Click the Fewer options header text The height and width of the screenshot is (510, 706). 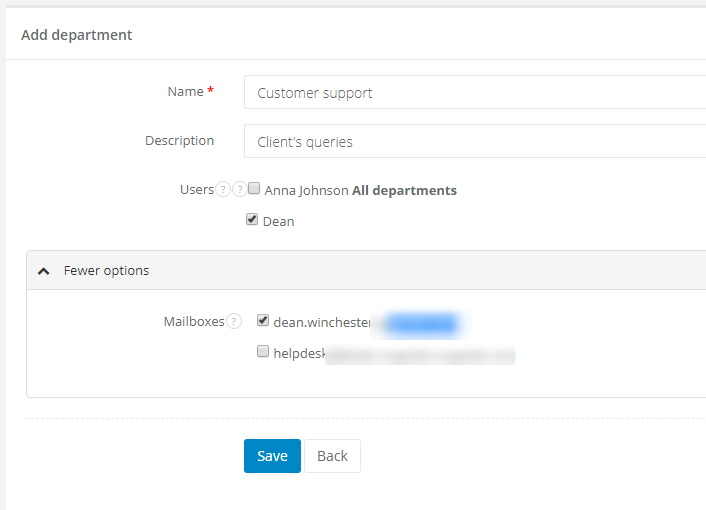[x=106, y=271]
